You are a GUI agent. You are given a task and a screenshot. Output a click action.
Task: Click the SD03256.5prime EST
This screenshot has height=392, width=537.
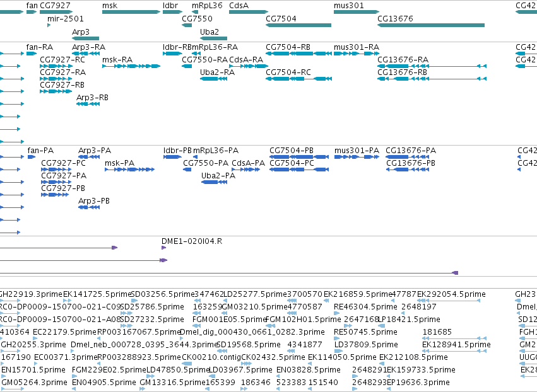click(134, 301)
